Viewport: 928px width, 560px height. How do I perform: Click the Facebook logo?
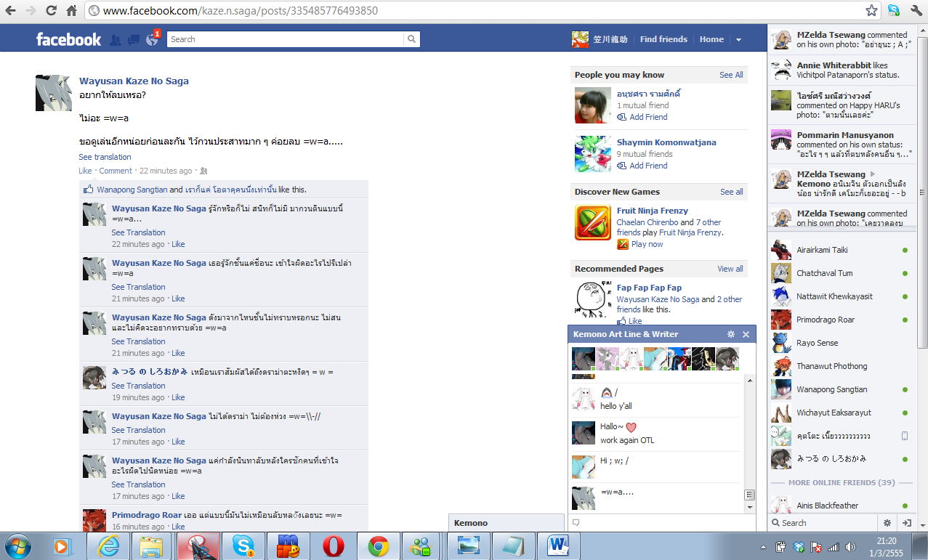(x=68, y=39)
